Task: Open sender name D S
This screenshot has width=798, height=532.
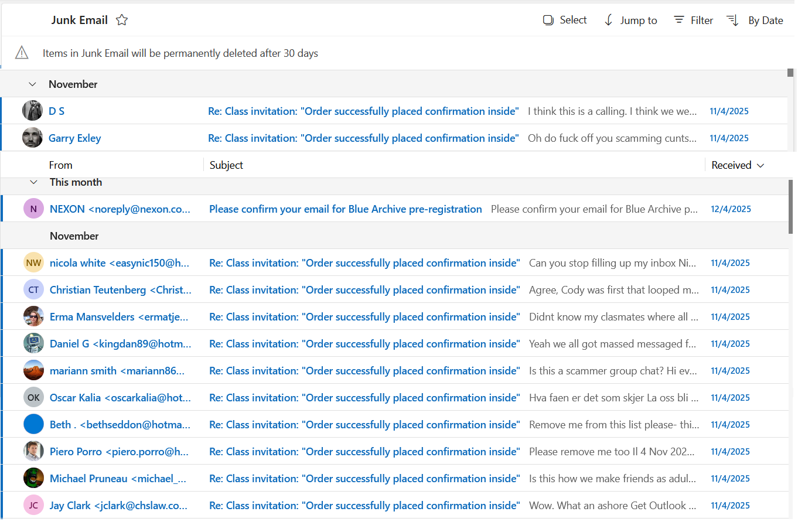Action: (56, 111)
